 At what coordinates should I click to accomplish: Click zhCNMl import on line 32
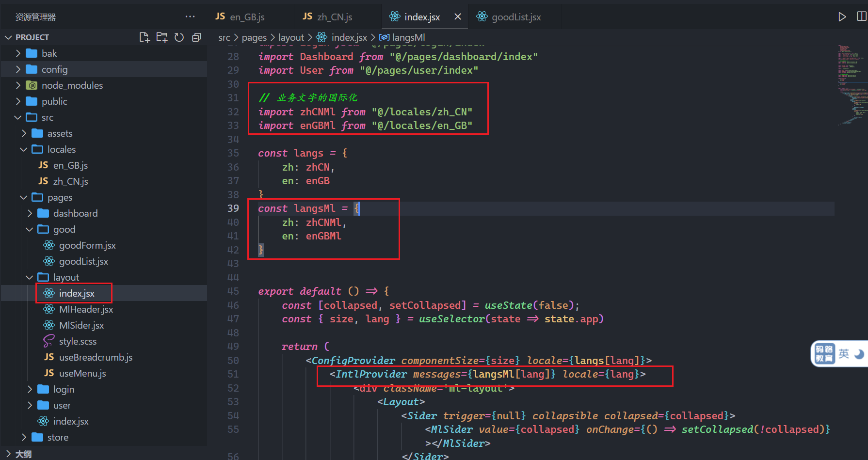click(x=318, y=112)
